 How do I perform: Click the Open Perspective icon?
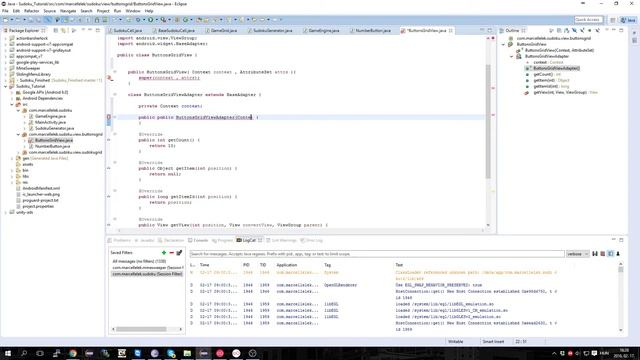click(613, 20)
